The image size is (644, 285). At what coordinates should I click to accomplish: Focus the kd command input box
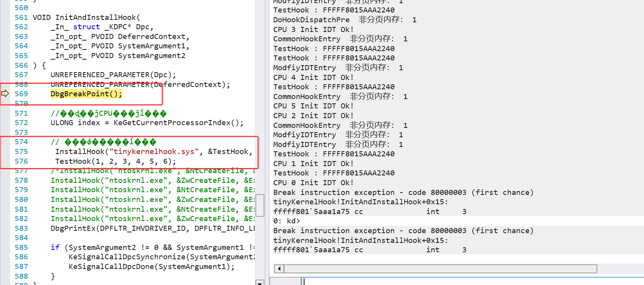pyautogui.click(x=473, y=281)
